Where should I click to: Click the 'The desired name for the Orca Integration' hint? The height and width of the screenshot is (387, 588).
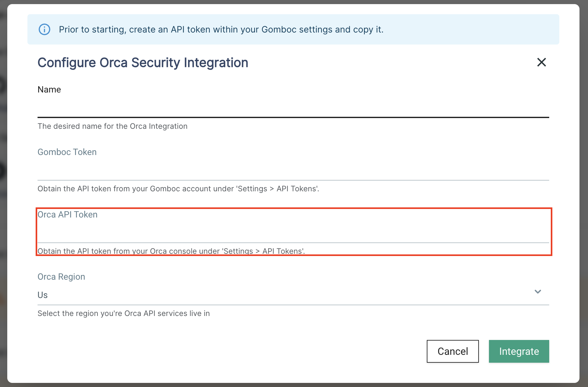point(113,126)
